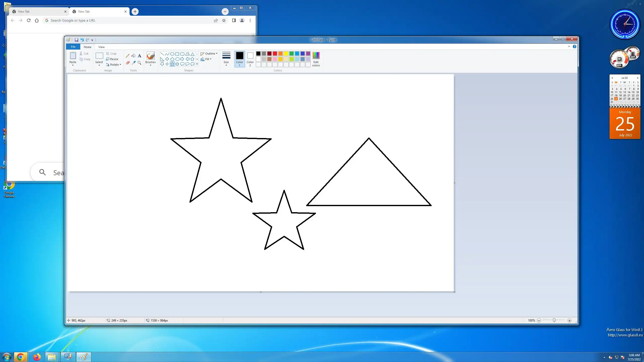Open the File menu
Viewport: 644px width, 362px height.
pos(73,47)
